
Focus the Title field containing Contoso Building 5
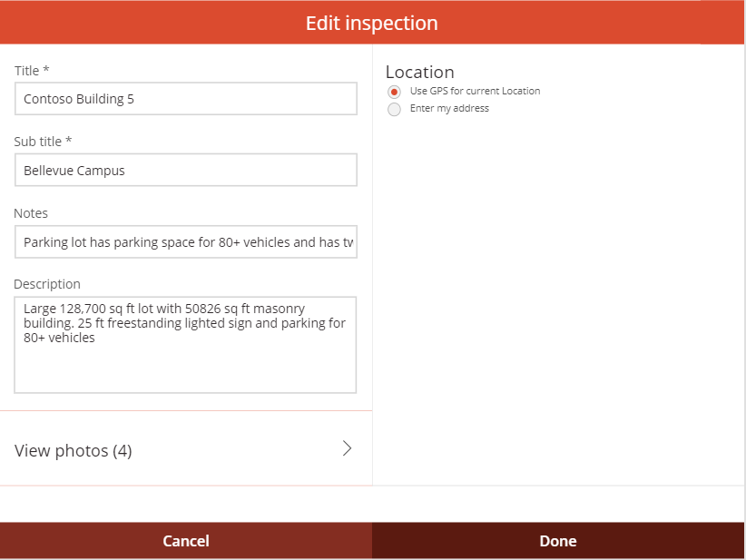click(x=185, y=99)
